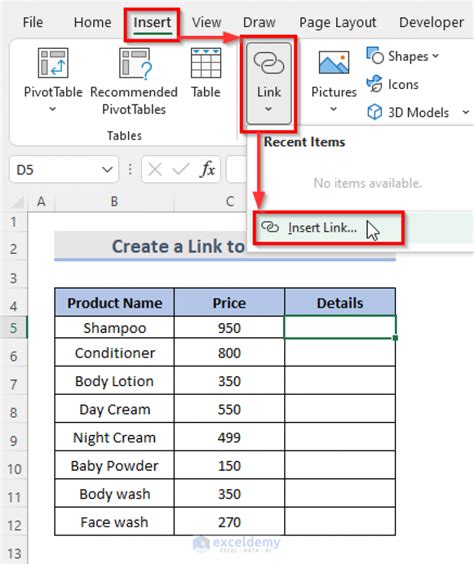Select row 1 header
The height and width of the screenshot is (564, 474).
14,222
